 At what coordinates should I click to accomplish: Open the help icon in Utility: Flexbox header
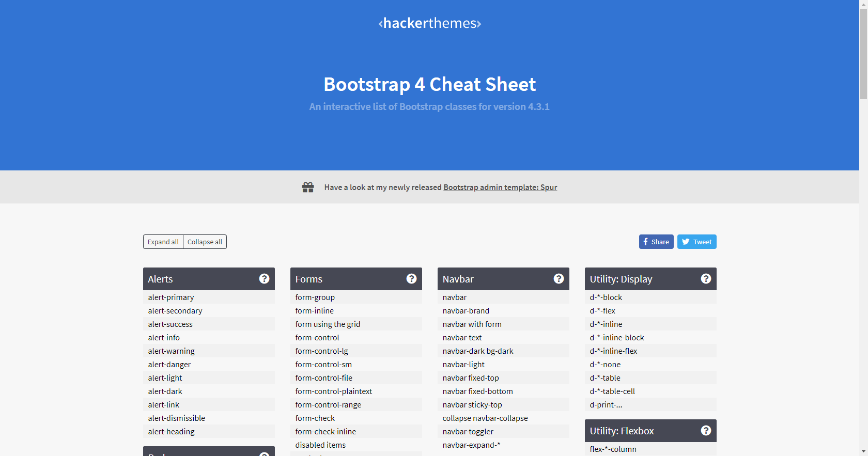coord(706,431)
